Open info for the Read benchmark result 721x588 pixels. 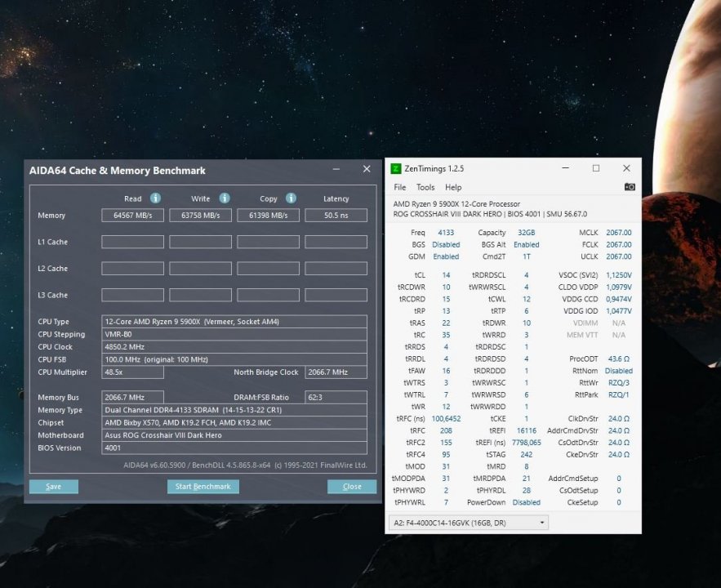[x=154, y=198]
